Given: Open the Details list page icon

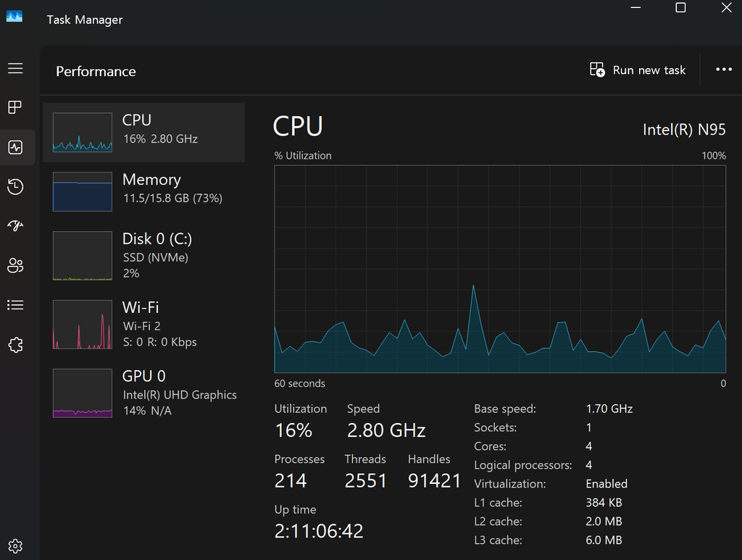Looking at the screenshot, I should 15,305.
